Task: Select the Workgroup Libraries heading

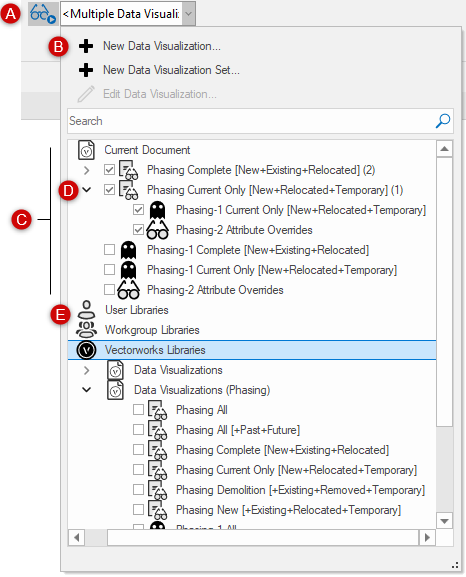Action: pyautogui.click(x=152, y=330)
